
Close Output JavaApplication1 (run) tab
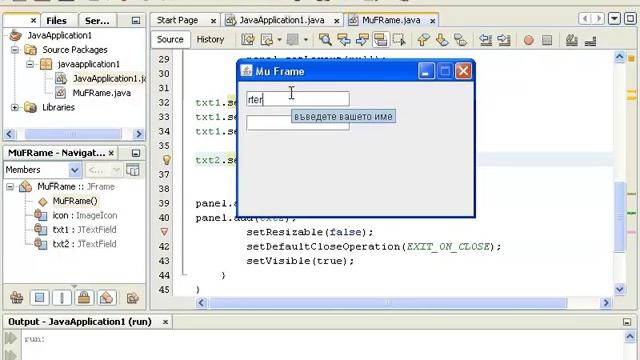(x=165, y=322)
